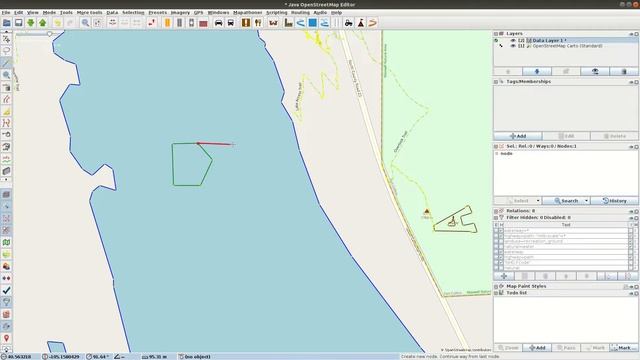Select the Lasso select tool in left toolbar

pyautogui.click(x=6, y=51)
